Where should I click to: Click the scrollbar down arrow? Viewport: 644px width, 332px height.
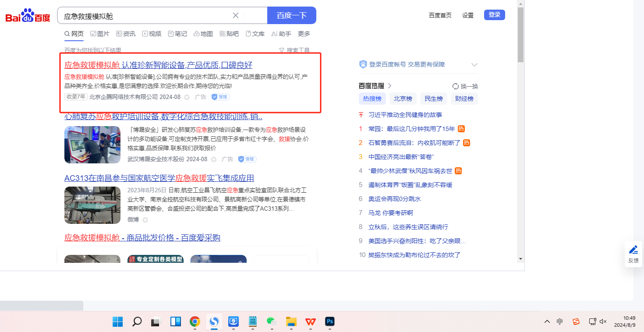coord(520,259)
